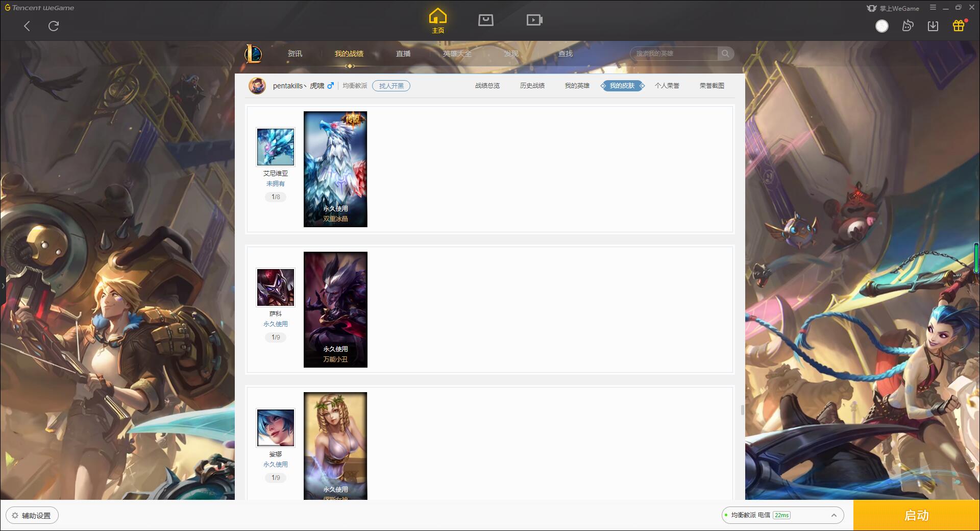This screenshot has height=531, width=980.
Task: Open the gift box icon
Action: coord(959,26)
